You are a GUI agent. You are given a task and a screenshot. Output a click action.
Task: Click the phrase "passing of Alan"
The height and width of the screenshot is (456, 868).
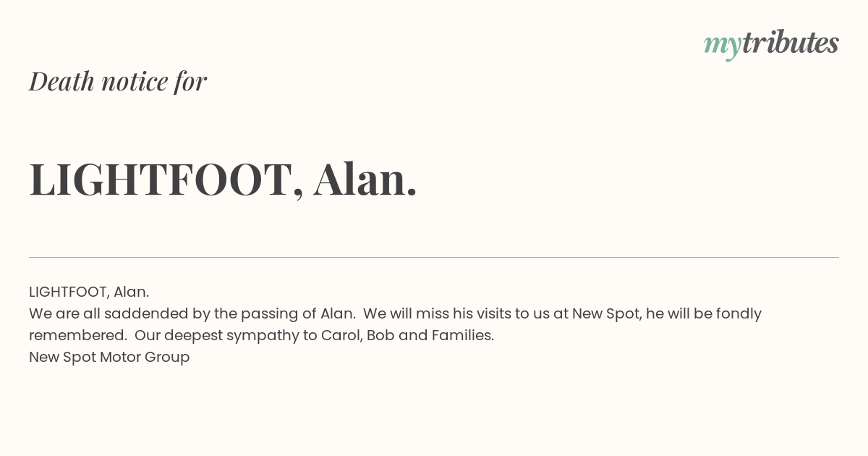(x=296, y=313)
